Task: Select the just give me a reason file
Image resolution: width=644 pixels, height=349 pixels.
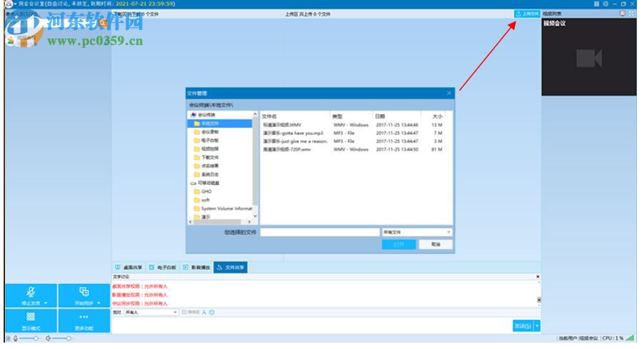Action: (352, 141)
